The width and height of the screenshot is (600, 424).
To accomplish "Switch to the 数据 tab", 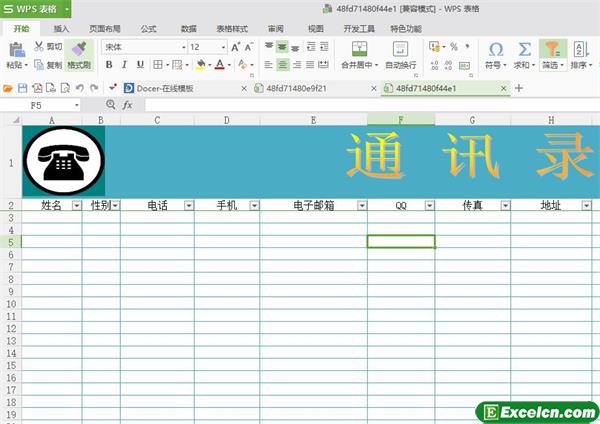I will pyautogui.click(x=189, y=29).
